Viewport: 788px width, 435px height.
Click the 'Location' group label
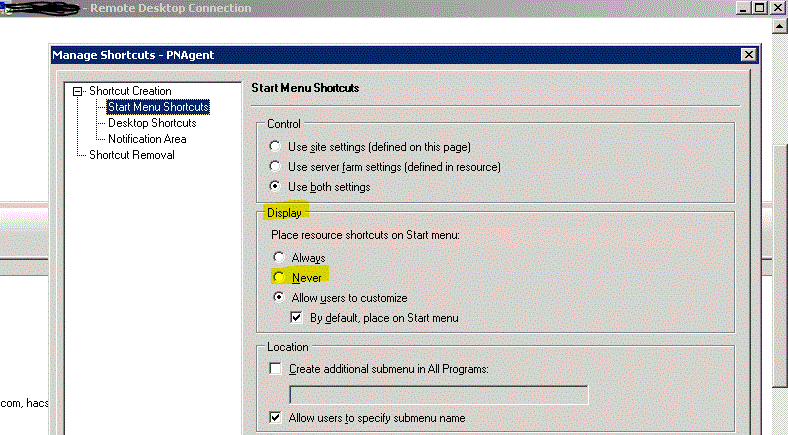[287, 347]
